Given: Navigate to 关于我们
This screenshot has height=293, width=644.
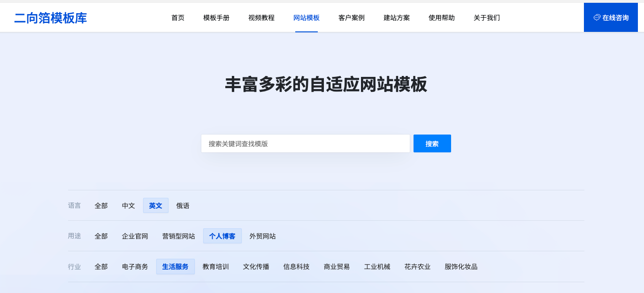Looking at the screenshot, I should [x=487, y=18].
